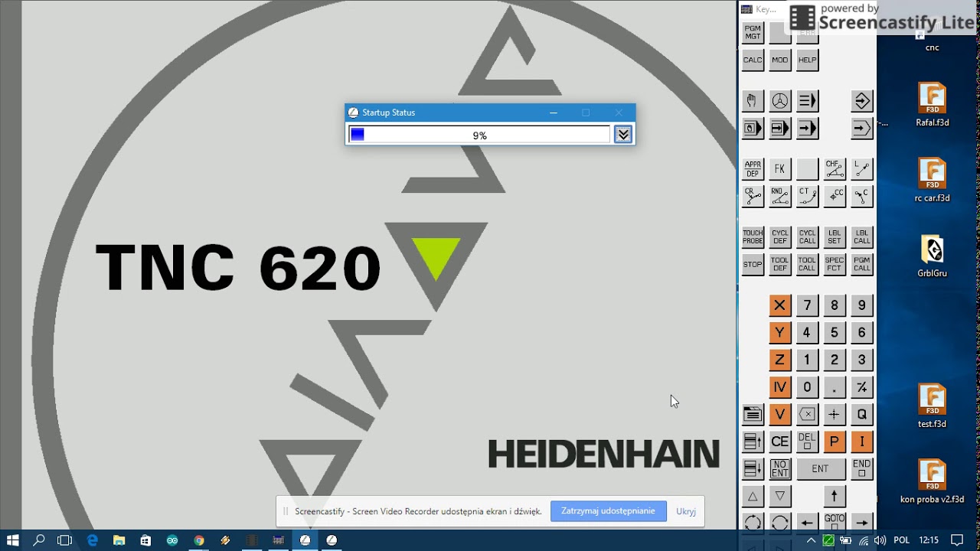The height and width of the screenshot is (551, 980).
Task: Select Manual Operation mode hand key
Action: click(753, 101)
